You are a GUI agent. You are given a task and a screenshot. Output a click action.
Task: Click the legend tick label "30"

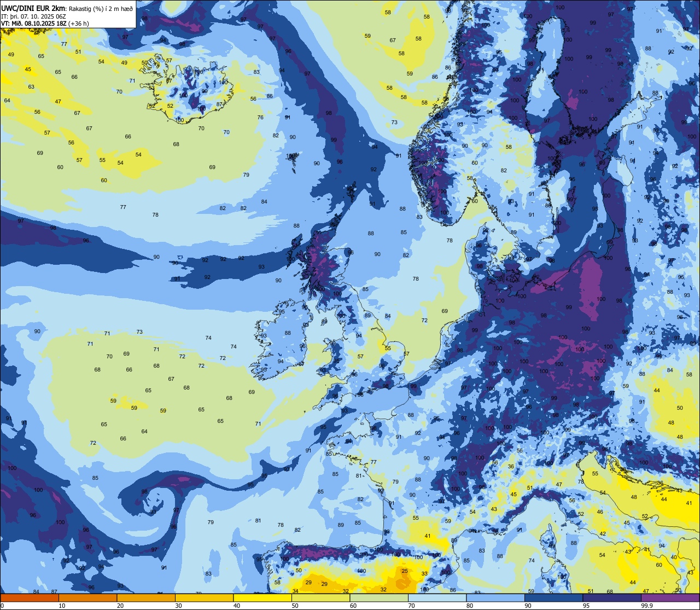click(179, 606)
